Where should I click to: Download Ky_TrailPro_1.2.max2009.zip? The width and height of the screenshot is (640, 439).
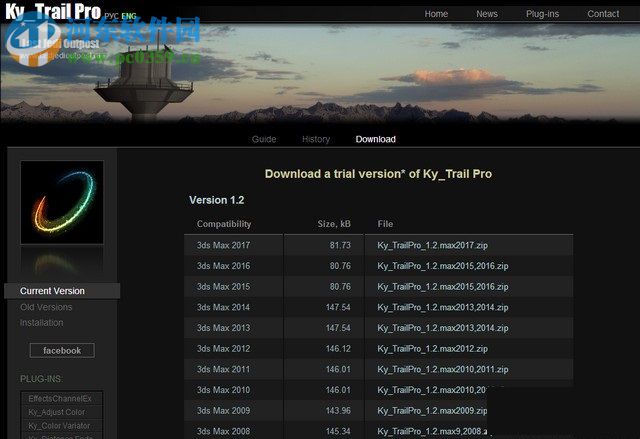[x=432, y=411]
